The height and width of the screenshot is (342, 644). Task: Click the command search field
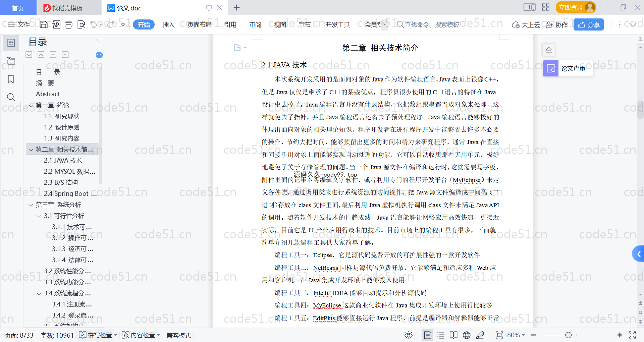(428, 24)
